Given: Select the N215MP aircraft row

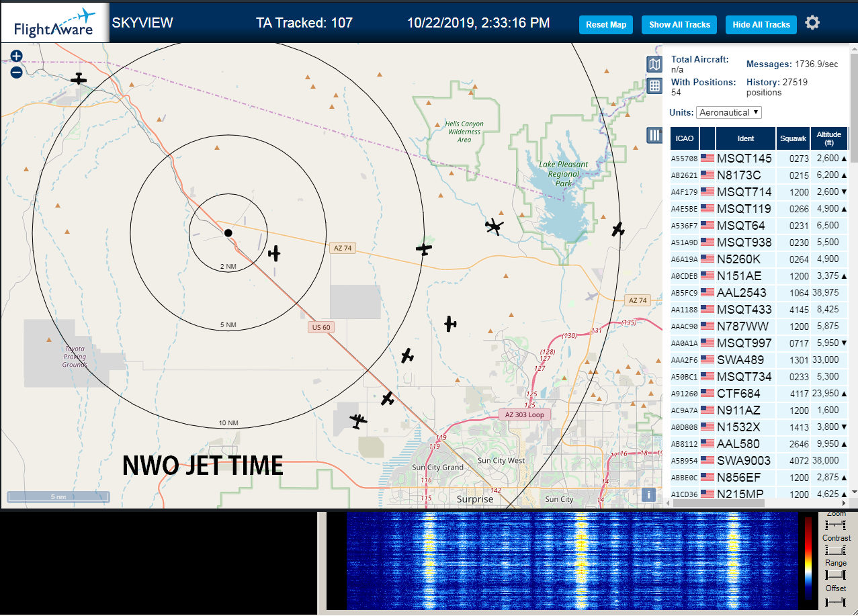Looking at the screenshot, I should click(759, 493).
